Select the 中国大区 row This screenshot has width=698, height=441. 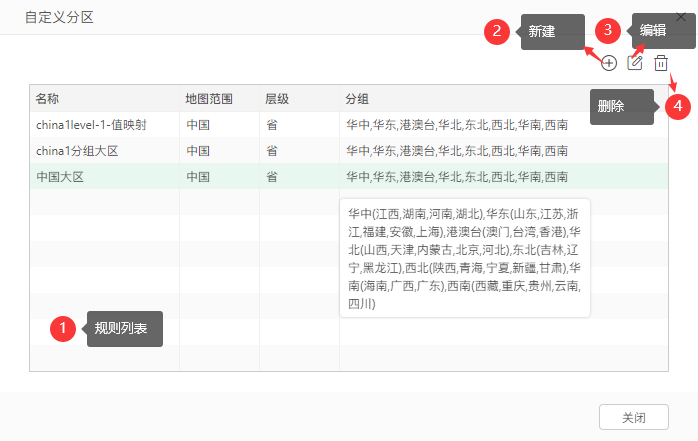click(349, 177)
